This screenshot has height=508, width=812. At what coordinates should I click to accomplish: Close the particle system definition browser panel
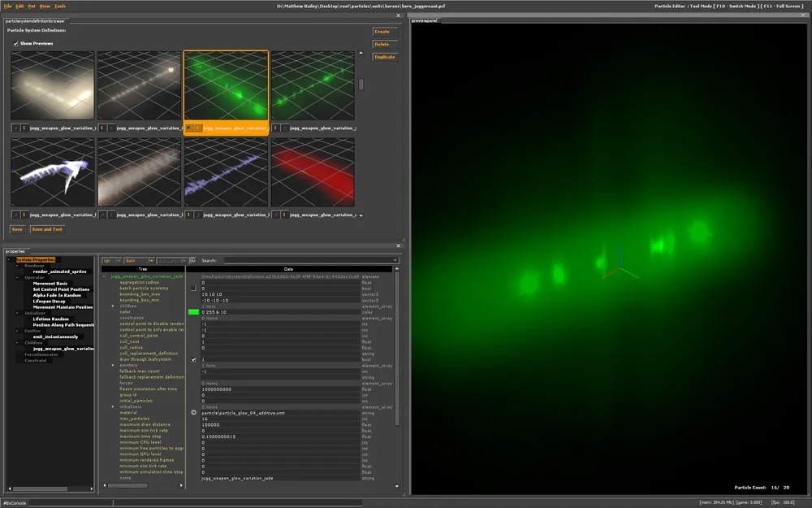(398, 15)
